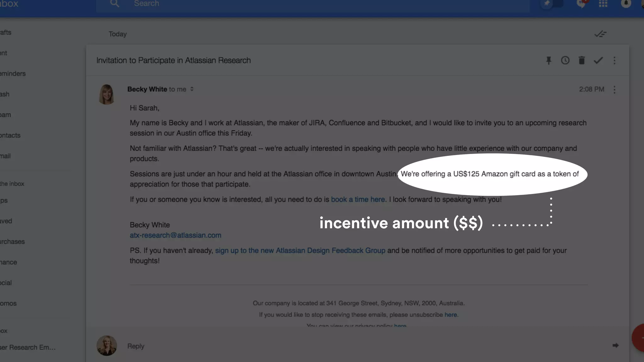Open the Atlassian Design Feedback Group signup link
644x362 pixels.
coord(300,250)
